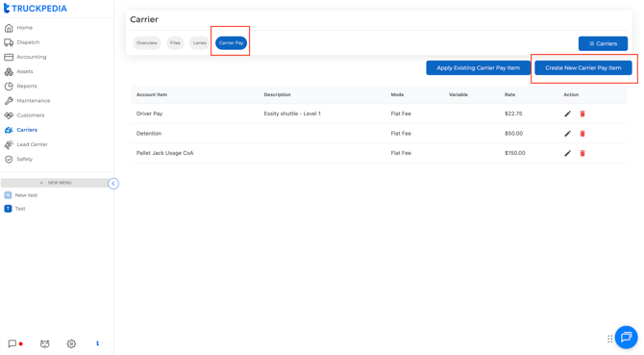
Task: Click the grid dots drag handle
Action: tap(610, 339)
